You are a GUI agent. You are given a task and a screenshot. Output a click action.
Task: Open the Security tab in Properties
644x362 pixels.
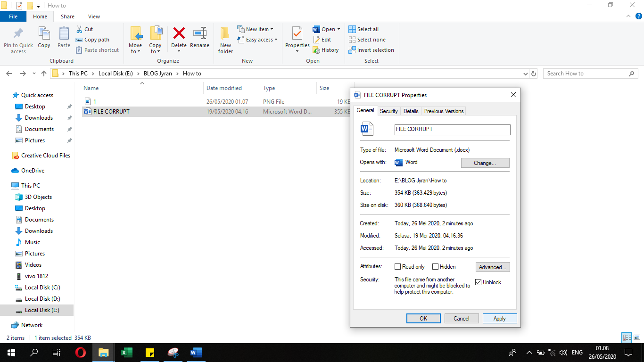click(389, 111)
